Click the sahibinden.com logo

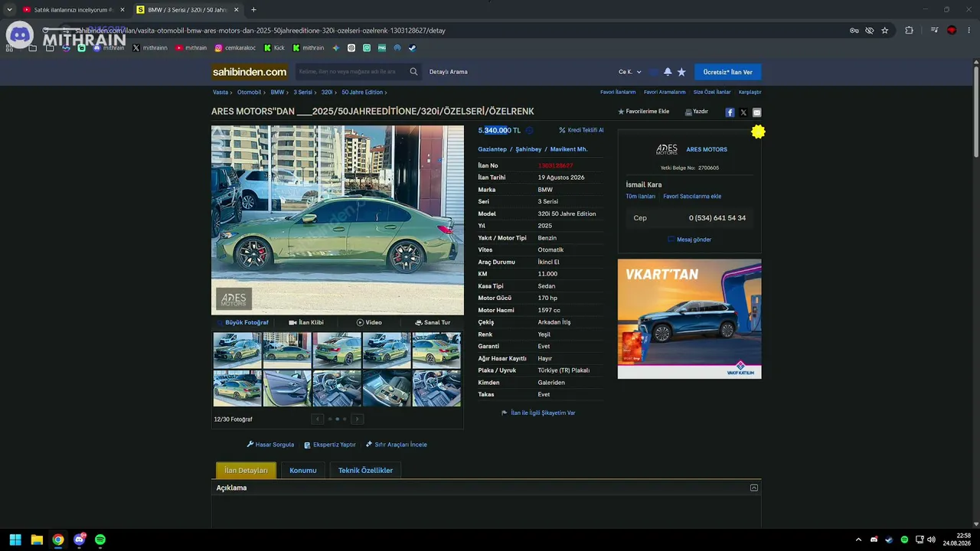pyautogui.click(x=250, y=72)
